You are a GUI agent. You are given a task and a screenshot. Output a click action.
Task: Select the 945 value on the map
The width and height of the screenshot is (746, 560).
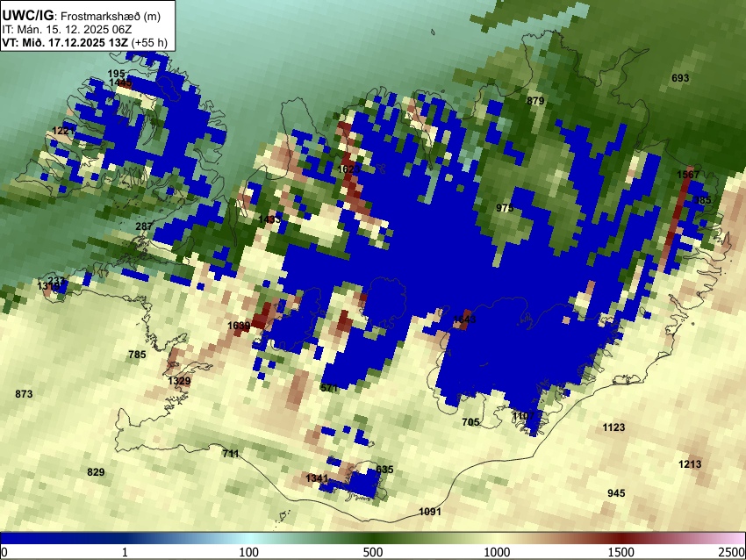pos(616,493)
